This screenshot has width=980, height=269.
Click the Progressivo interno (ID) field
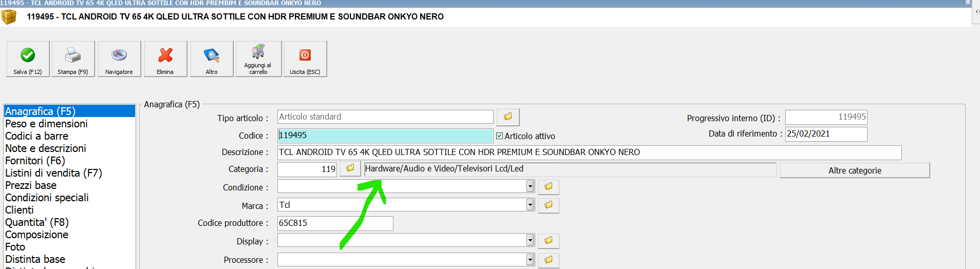pyautogui.click(x=826, y=117)
